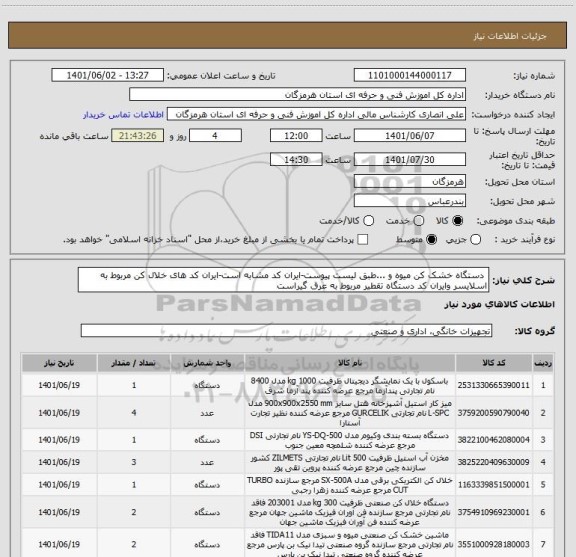Screen dimensions: 576x557
Task: Click need date 1401/06/19 in row 7
Action: [x=59, y=544]
